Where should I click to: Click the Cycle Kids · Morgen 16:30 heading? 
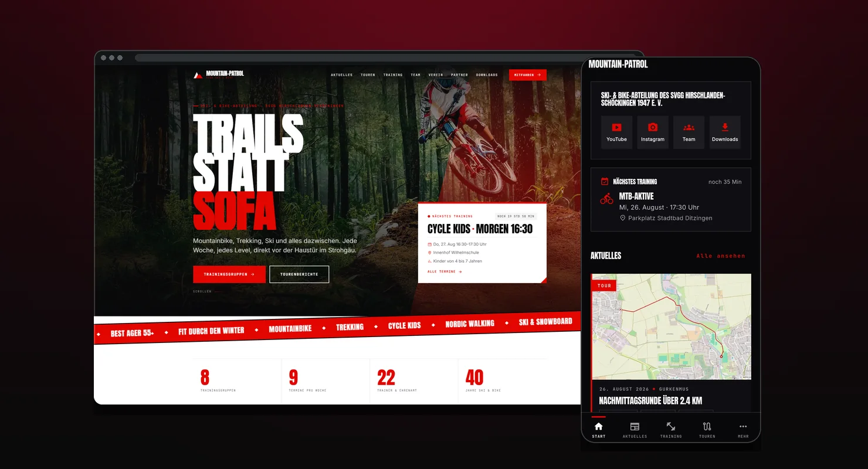(480, 229)
